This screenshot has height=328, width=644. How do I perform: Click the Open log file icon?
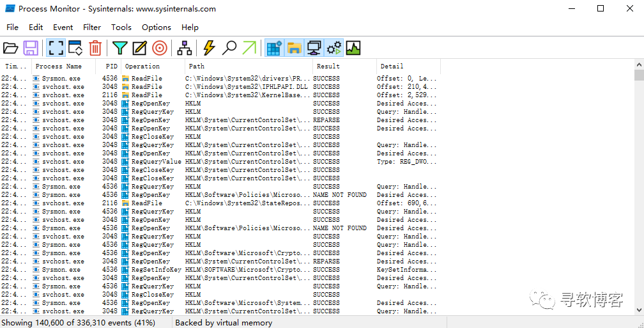[11, 48]
